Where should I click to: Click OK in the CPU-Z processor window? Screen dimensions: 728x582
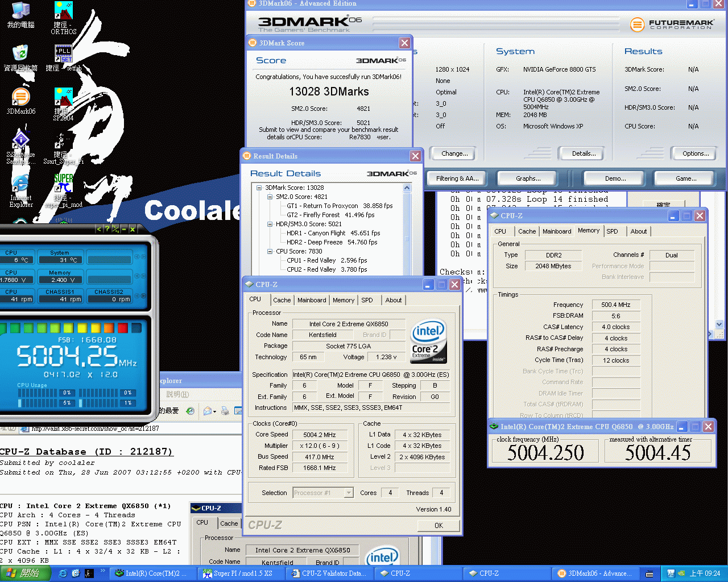tap(439, 526)
